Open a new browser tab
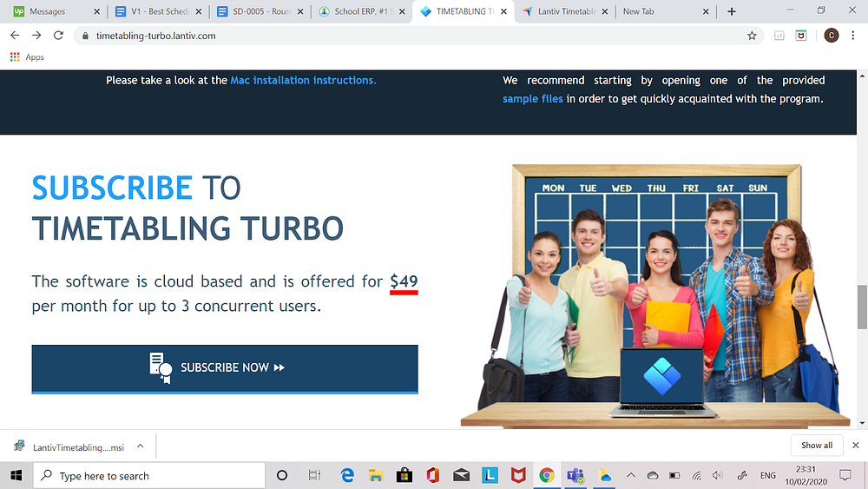 pyautogui.click(x=731, y=11)
